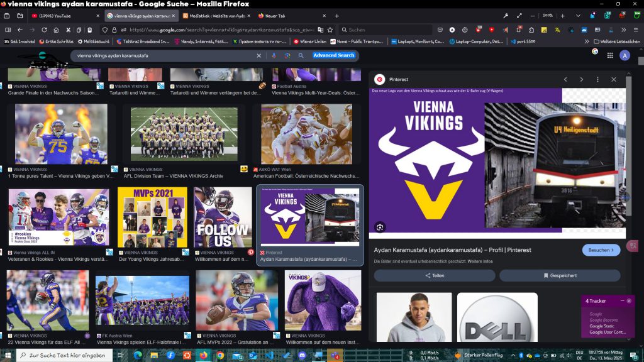
Task: Share image via Teilen button
Action: [x=435, y=275]
